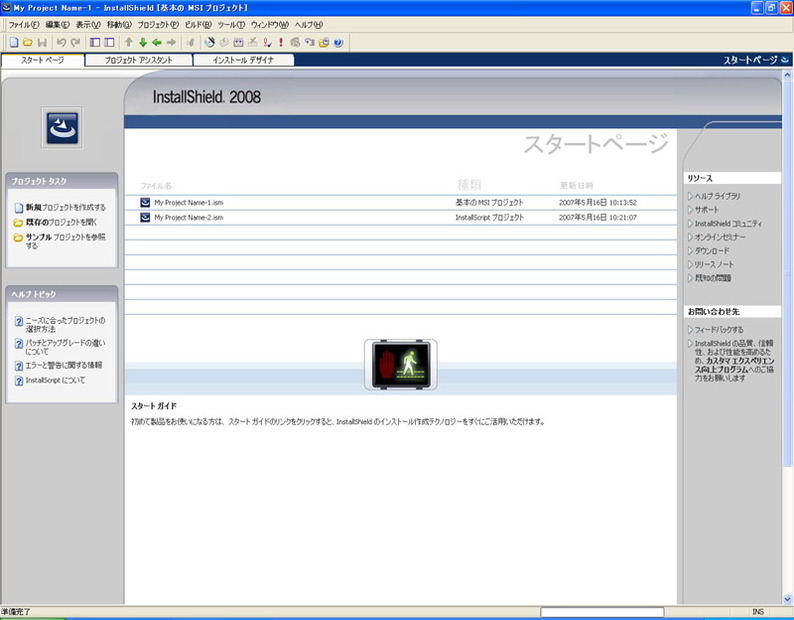Click the 基本の MSI プロジェクト type cell
The image size is (794, 620).
coord(489,202)
